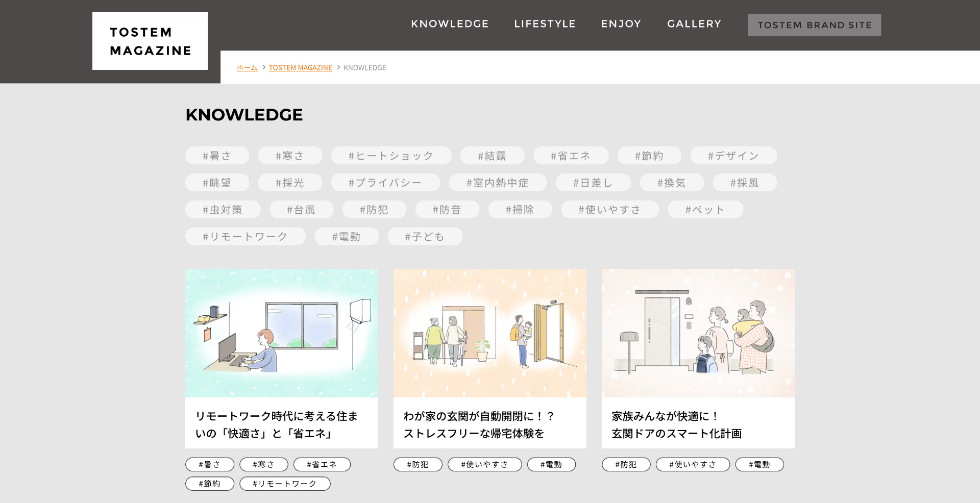Click #リモートワーク tag under first article
Screen dimensions: 980x503
[x=285, y=484]
